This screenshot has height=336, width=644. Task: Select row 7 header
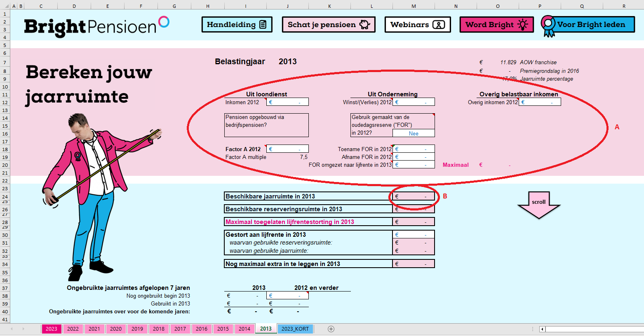click(x=5, y=62)
